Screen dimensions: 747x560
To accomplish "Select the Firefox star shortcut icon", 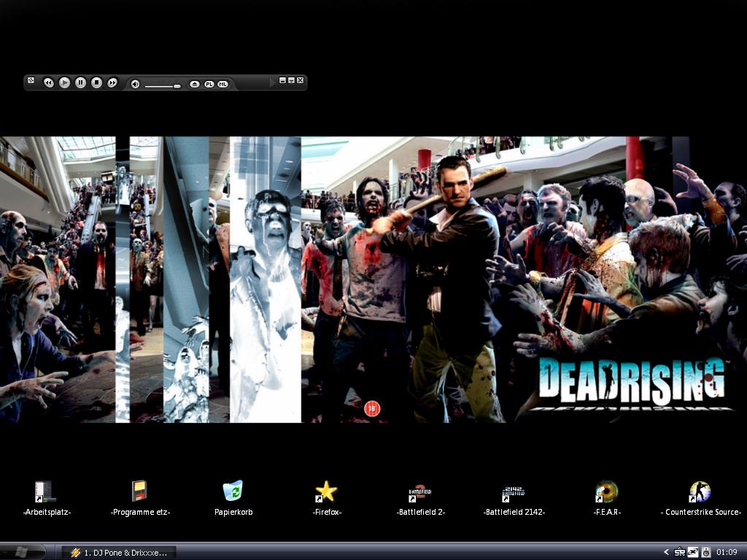I will tap(326, 491).
